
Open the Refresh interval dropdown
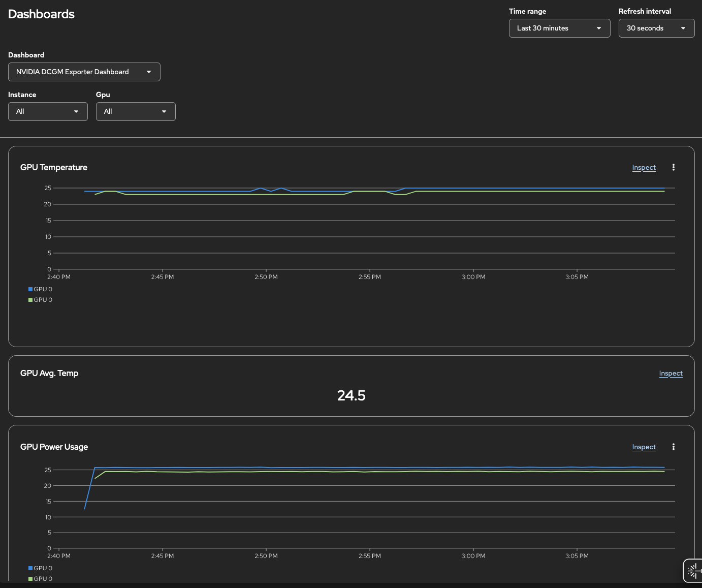[x=656, y=28]
